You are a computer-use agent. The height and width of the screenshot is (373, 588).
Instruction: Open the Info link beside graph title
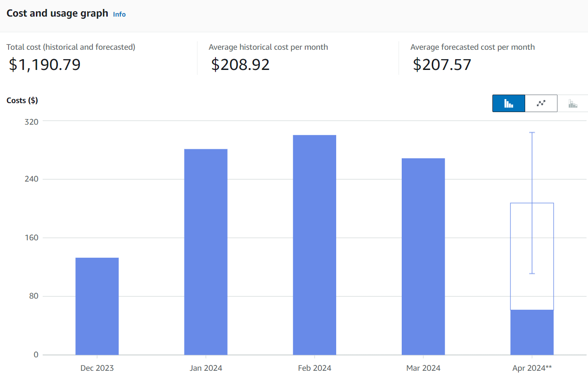pyautogui.click(x=119, y=14)
